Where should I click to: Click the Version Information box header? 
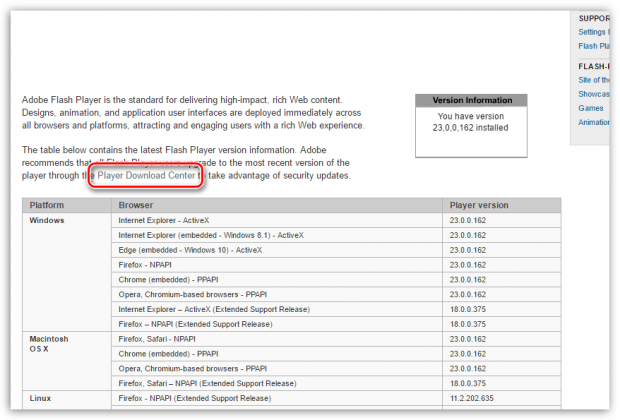(471, 100)
